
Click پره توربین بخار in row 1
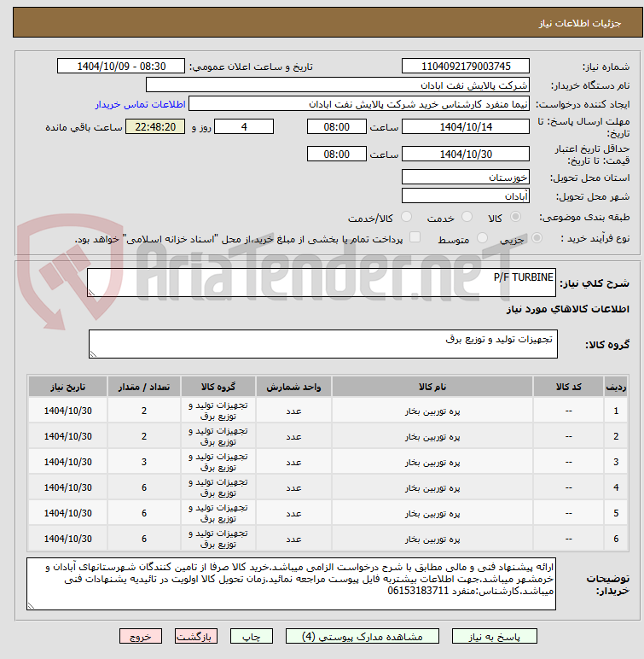pos(432,411)
